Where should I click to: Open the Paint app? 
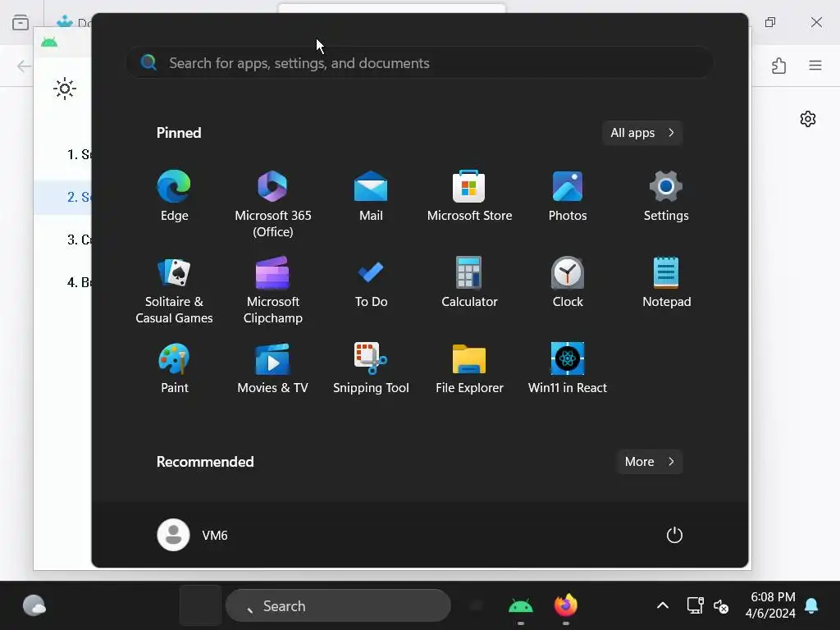pyautogui.click(x=174, y=368)
